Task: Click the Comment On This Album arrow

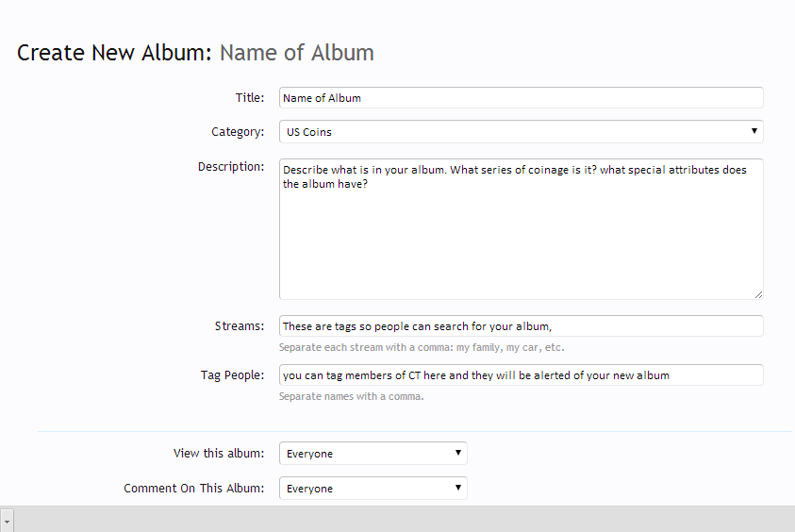Action: pyautogui.click(x=457, y=488)
